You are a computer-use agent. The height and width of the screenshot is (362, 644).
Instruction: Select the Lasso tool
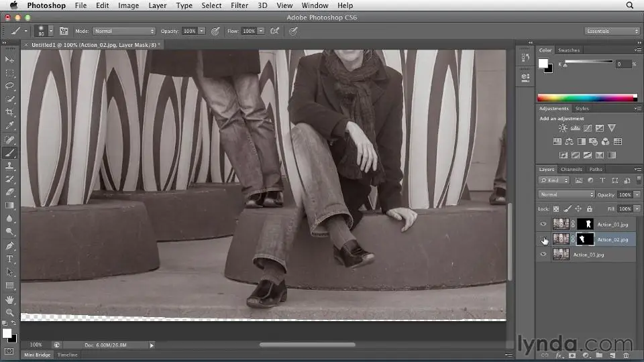10,86
